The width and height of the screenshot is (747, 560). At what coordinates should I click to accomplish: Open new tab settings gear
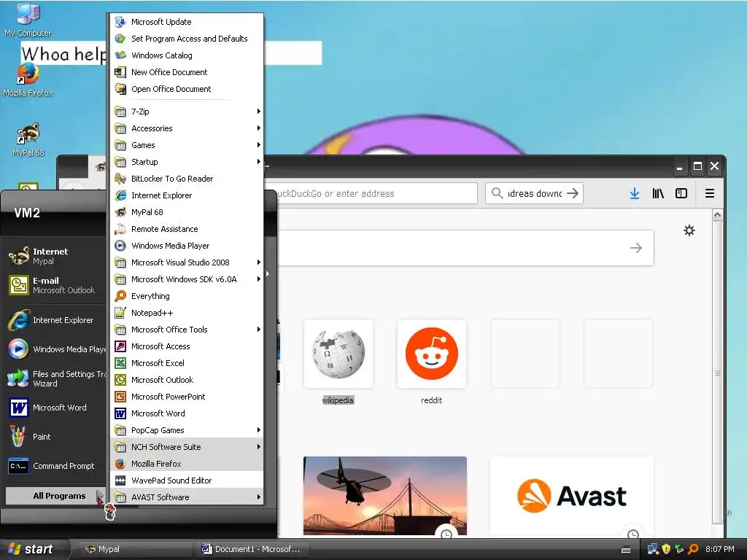tap(689, 231)
